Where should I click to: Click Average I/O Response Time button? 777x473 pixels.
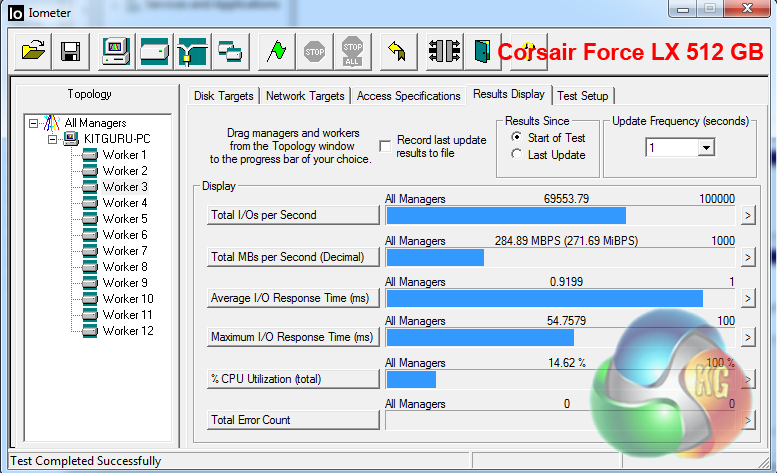[x=293, y=298]
